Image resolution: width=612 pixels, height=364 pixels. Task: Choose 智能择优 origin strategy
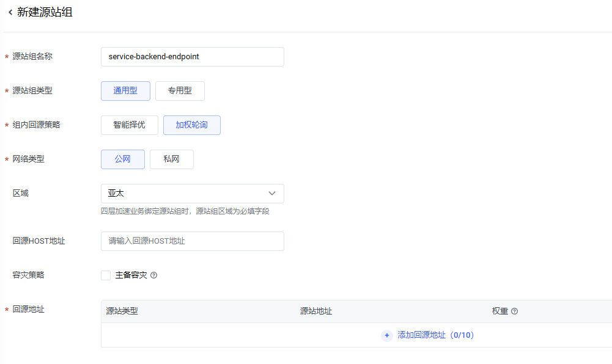click(130, 125)
